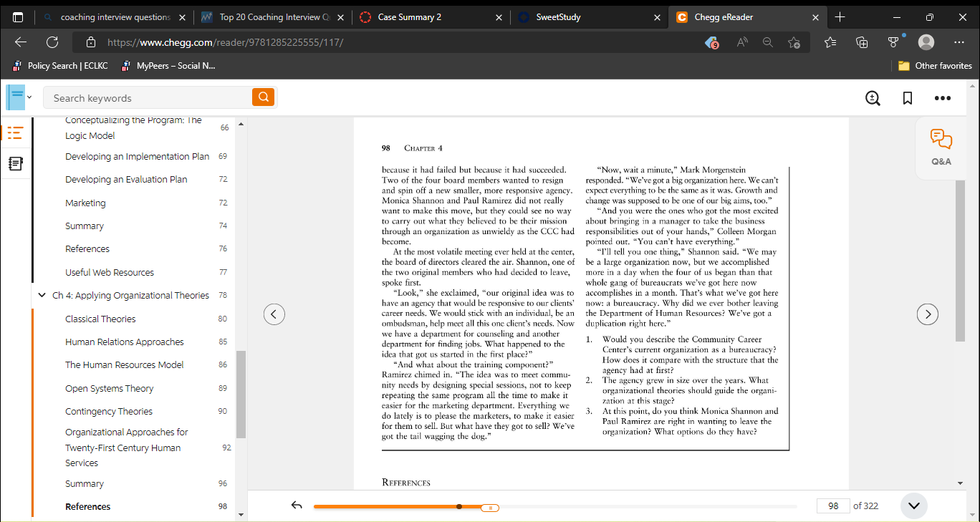Viewport: 980px width, 522px height.
Task: Collapse the bottom bar with the chevron button
Action: (914, 506)
